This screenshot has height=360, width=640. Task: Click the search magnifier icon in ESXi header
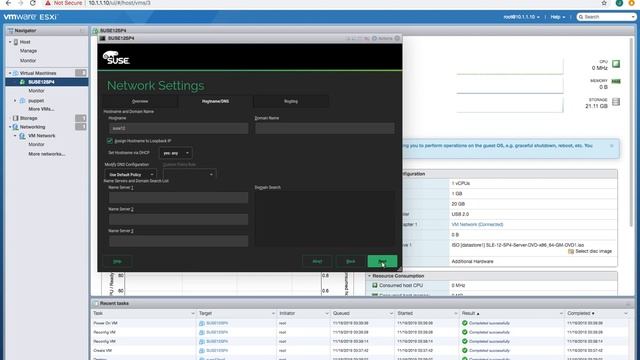(x=581, y=17)
